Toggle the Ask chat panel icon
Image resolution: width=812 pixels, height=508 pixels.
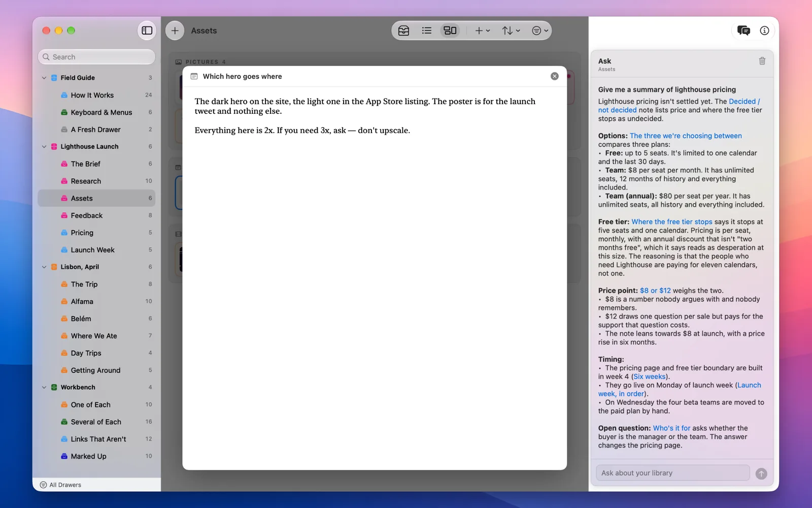(x=743, y=30)
